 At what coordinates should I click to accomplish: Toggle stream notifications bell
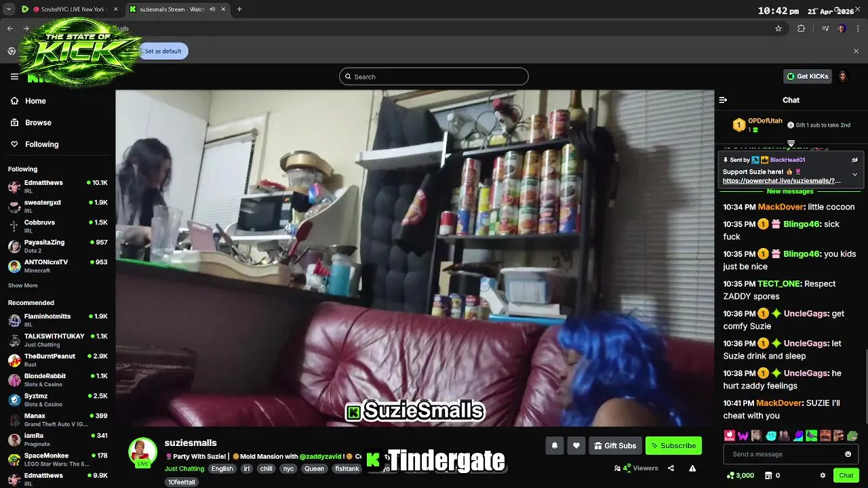tap(555, 445)
